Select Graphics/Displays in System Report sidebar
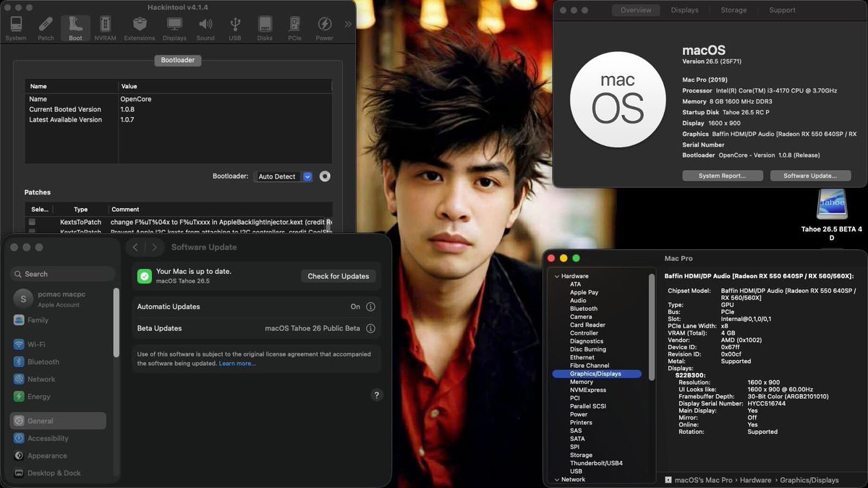Image resolution: width=868 pixels, height=488 pixels. (x=597, y=374)
